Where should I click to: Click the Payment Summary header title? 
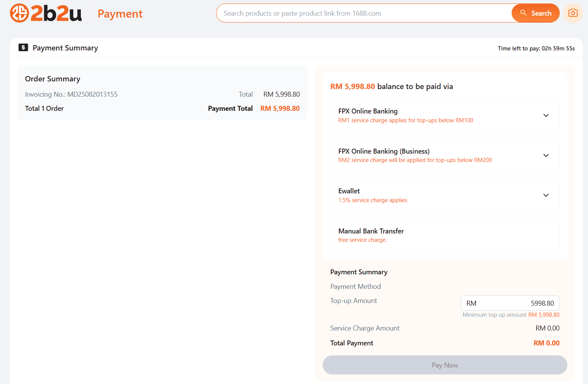click(65, 48)
